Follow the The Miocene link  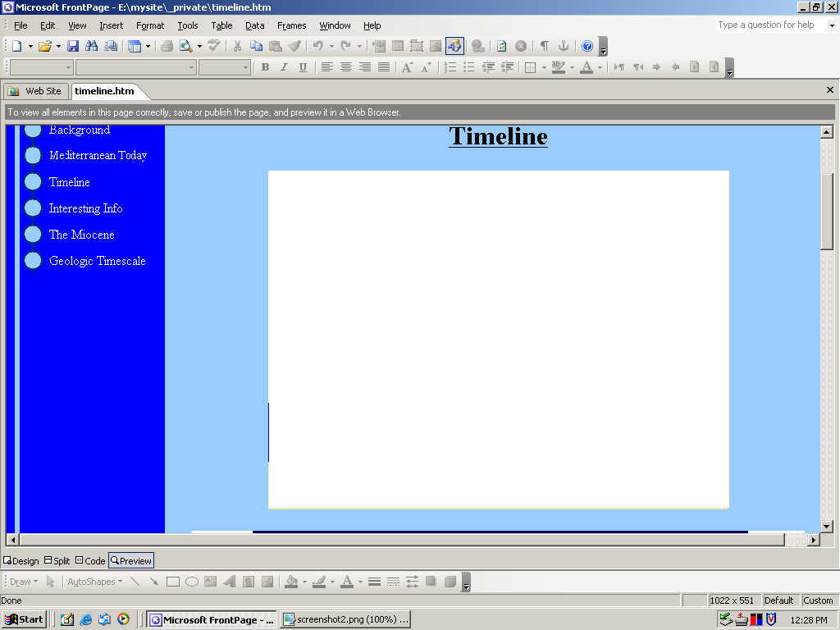pyautogui.click(x=81, y=235)
